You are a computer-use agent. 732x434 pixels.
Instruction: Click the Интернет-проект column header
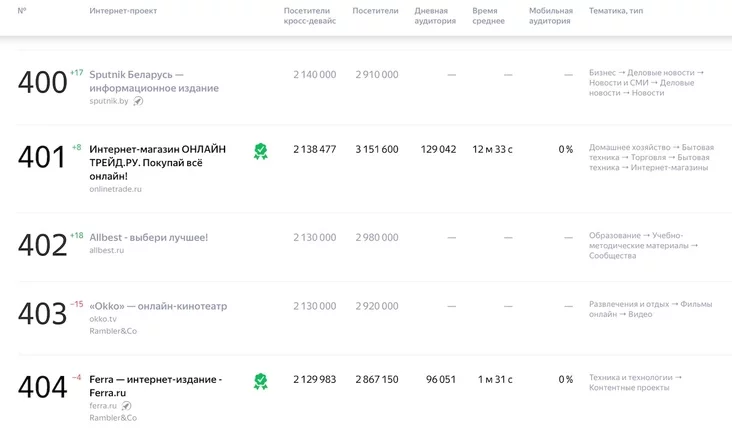click(x=123, y=11)
